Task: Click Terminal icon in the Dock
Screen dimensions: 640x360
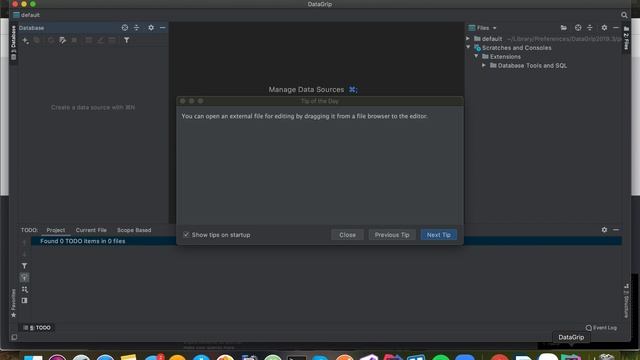Action: coord(296,357)
